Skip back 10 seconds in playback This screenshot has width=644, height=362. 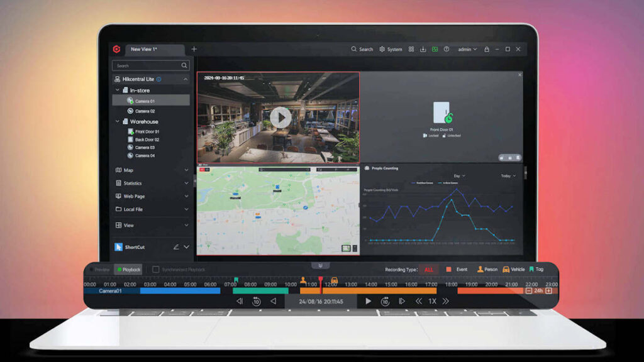[x=257, y=302]
